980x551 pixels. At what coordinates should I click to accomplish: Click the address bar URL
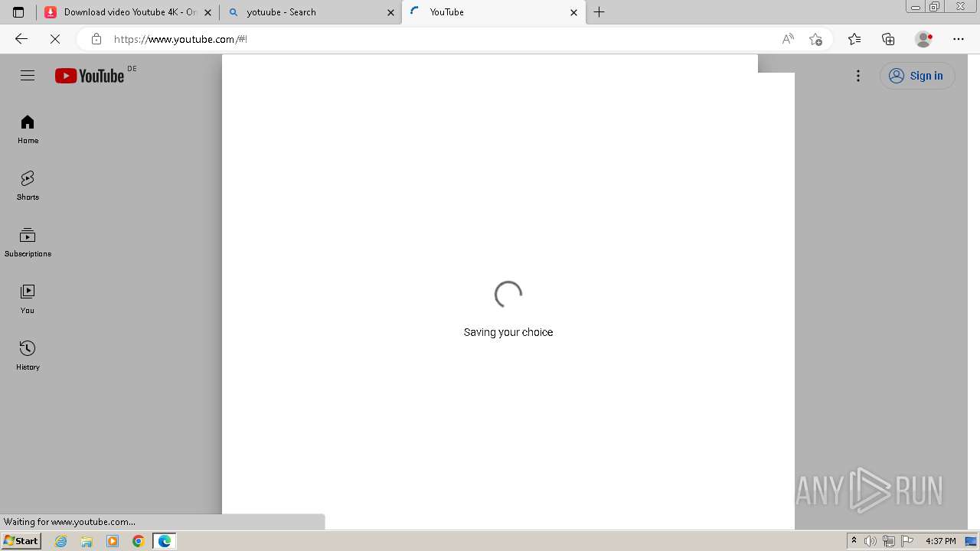181,39
